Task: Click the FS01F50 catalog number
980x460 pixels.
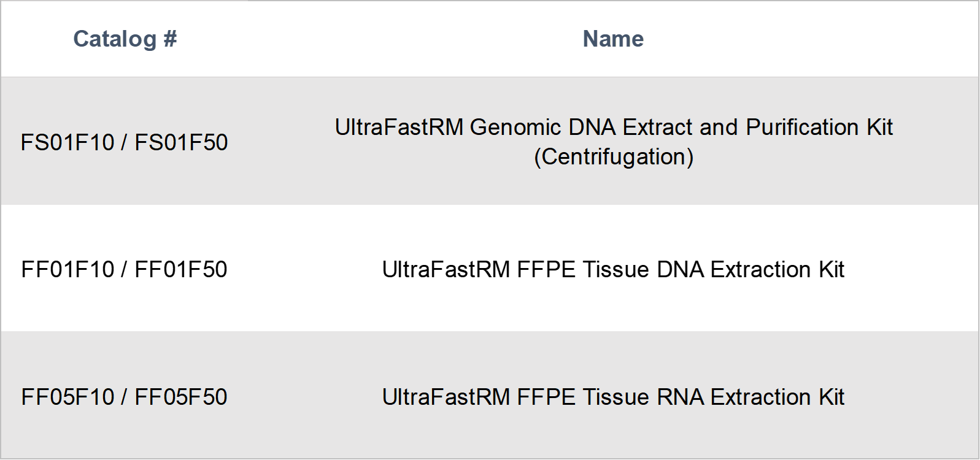Action: [181, 142]
